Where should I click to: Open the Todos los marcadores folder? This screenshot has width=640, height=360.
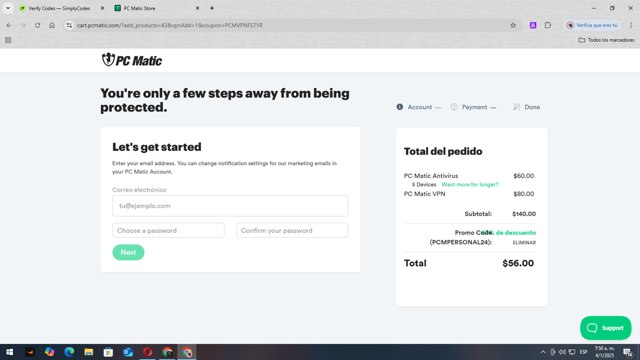607,40
